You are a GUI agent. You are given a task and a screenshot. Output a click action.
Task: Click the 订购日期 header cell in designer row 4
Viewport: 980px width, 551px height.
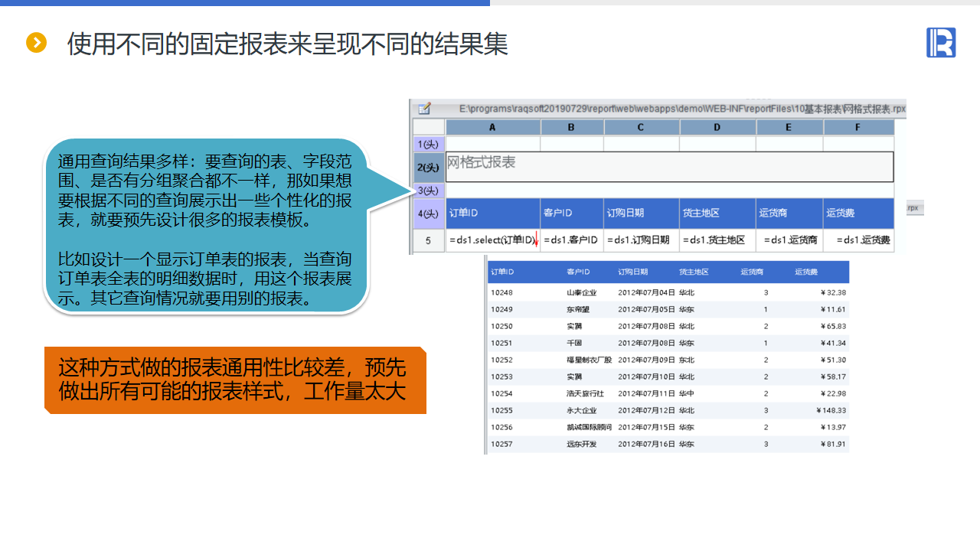(x=641, y=213)
